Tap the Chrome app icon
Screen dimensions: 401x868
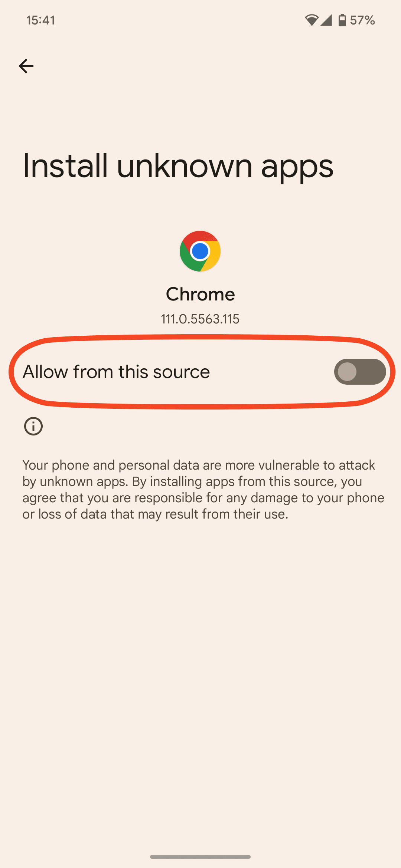click(200, 251)
